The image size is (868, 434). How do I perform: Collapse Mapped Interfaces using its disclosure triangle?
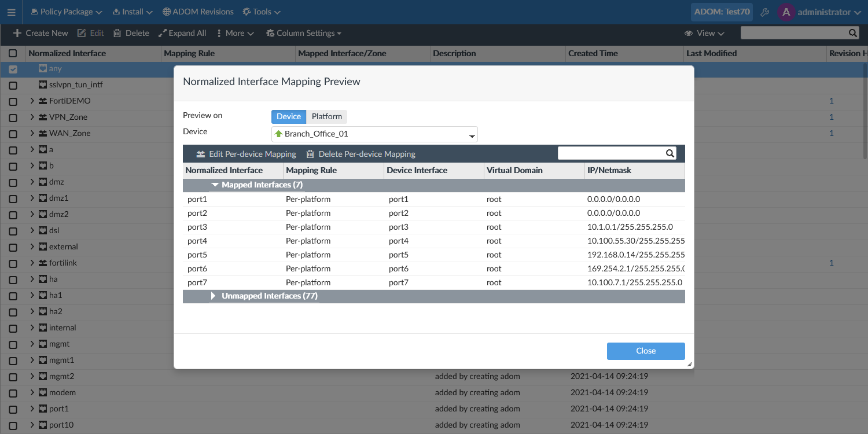(x=215, y=184)
